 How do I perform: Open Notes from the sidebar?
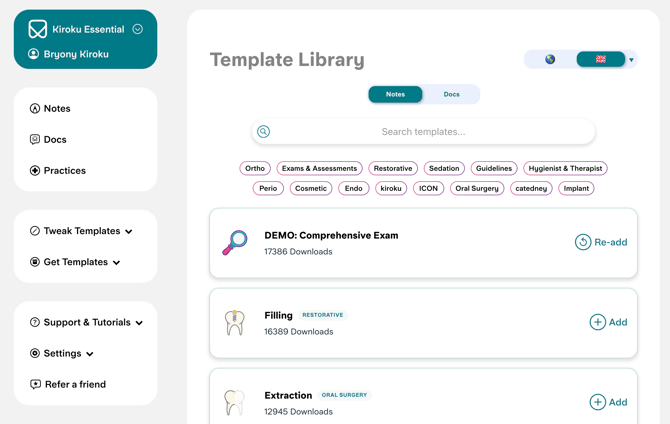point(57,108)
